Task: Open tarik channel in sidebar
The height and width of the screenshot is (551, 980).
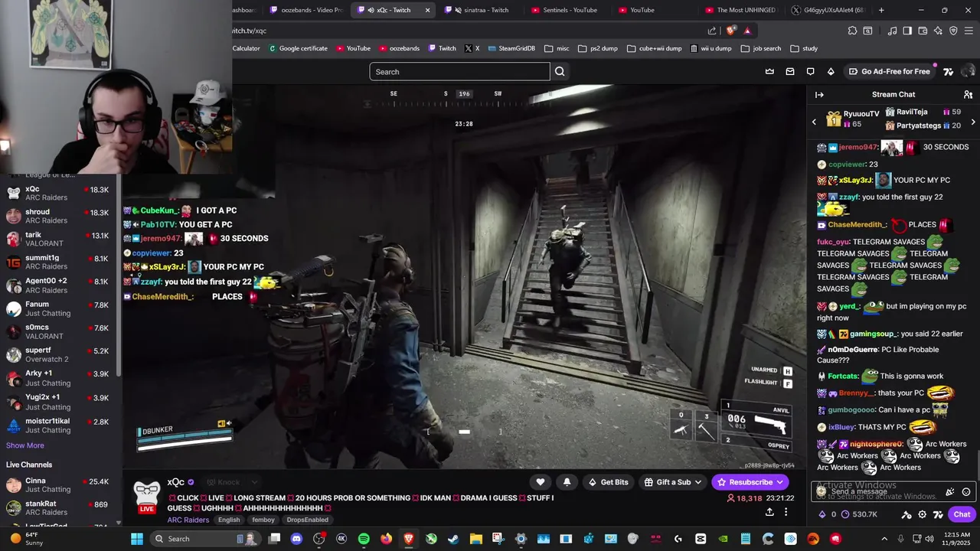Action: [60, 240]
